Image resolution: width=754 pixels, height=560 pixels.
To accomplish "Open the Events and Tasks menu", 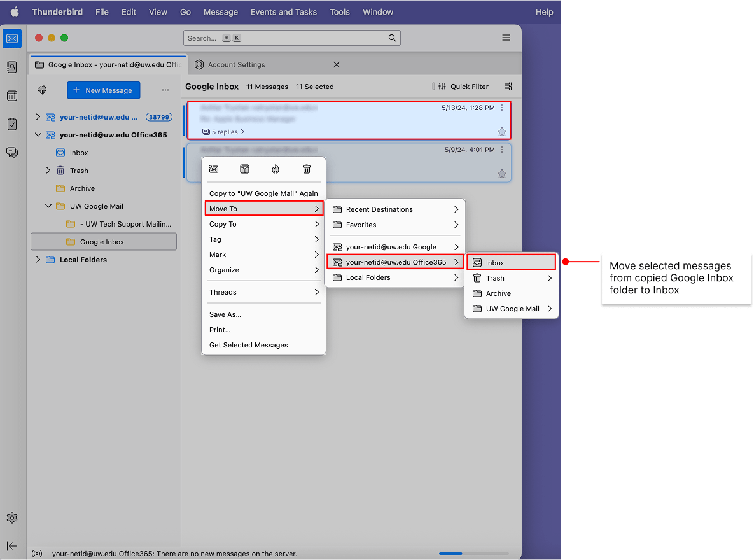I will click(x=284, y=11).
